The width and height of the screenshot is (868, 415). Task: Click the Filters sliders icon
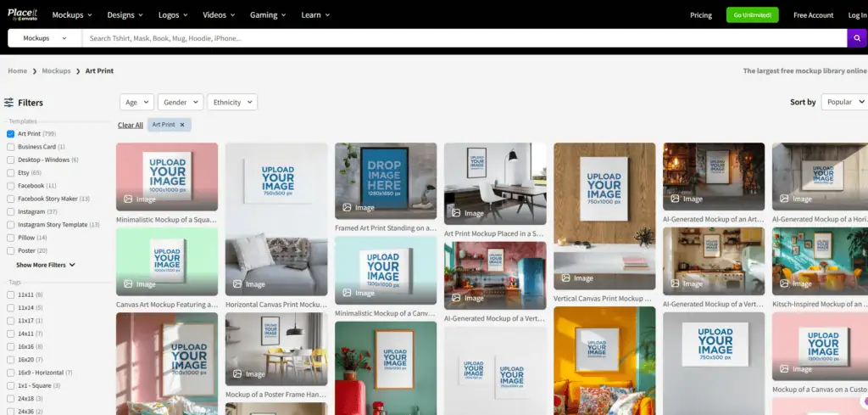tap(8, 103)
